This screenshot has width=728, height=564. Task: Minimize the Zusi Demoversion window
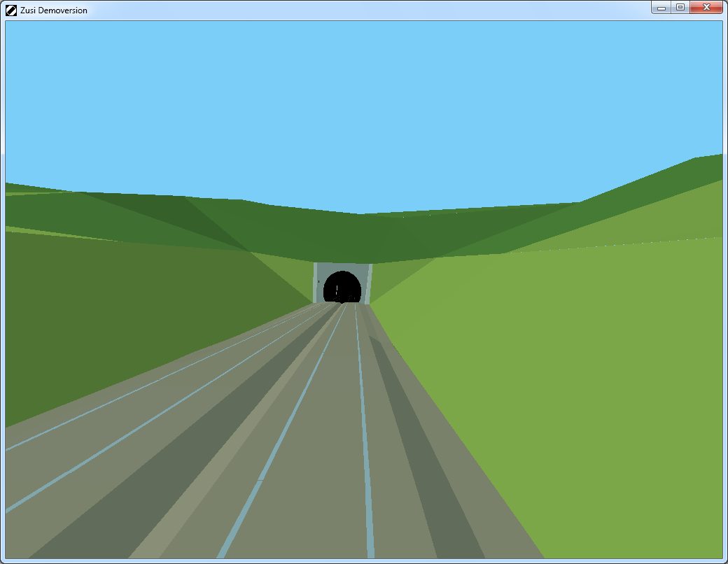pyautogui.click(x=661, y=8)
